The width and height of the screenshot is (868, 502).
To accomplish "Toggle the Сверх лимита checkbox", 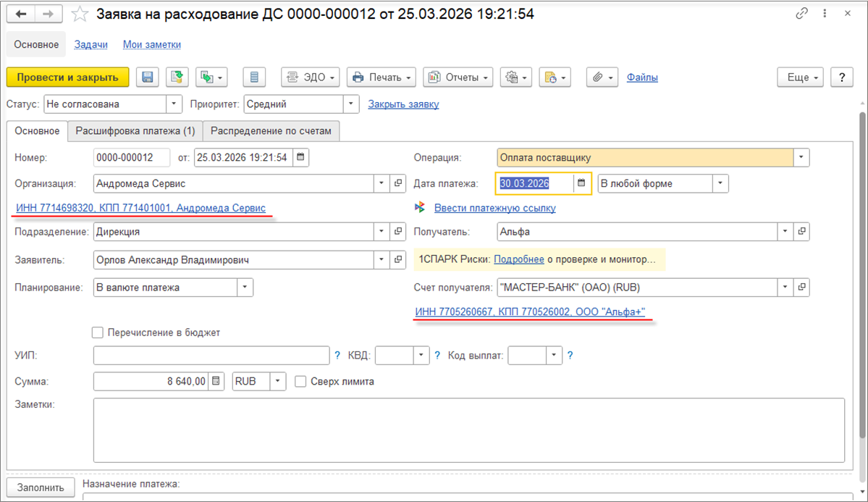I will 300,381.
